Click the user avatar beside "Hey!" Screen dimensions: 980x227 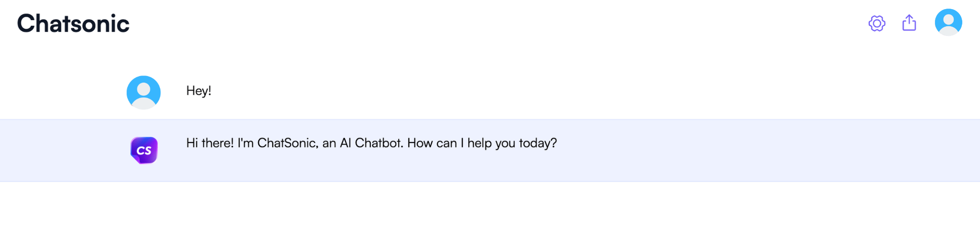pos(144,92)
